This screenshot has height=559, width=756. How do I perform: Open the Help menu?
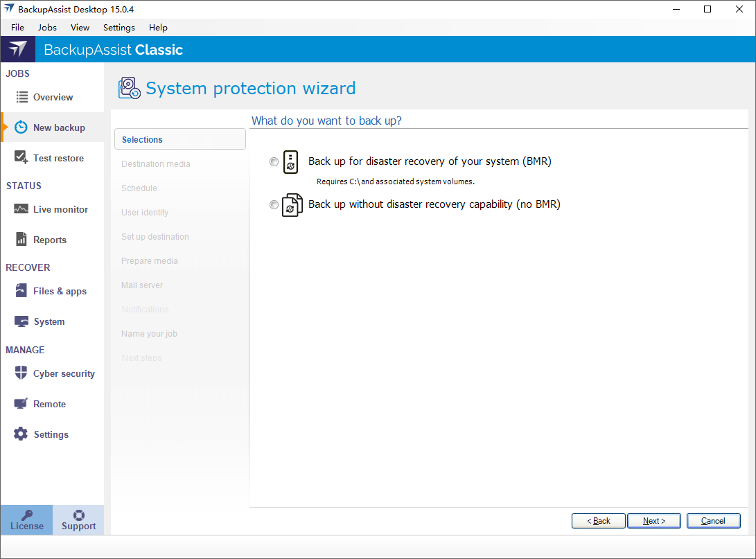158,28
